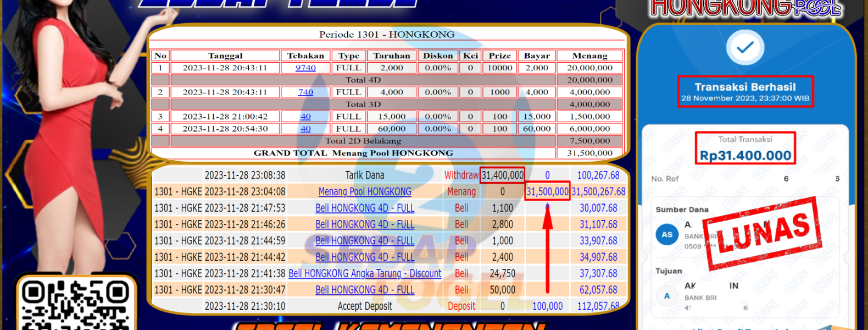Click the QR code image
This screenshot has width=868, height=330.
pos(75,304)
